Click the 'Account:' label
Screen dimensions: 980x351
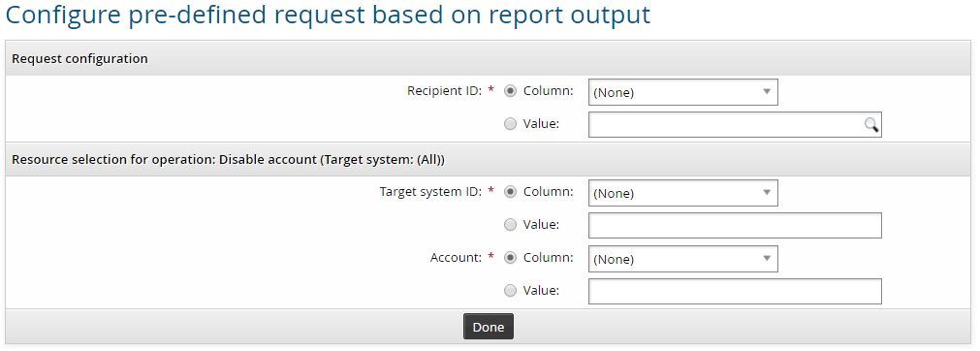pos(457,258)
